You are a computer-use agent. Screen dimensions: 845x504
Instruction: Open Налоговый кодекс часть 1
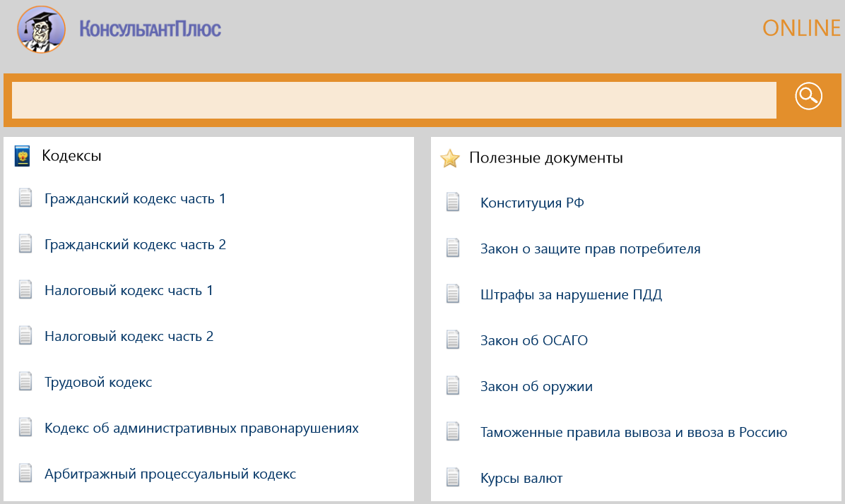tap(129, 291)
